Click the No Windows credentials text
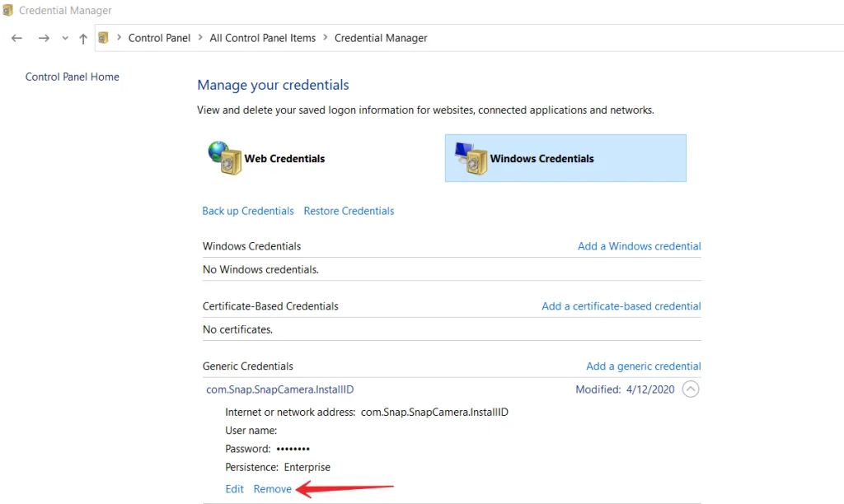 click(x=260, y=269)
